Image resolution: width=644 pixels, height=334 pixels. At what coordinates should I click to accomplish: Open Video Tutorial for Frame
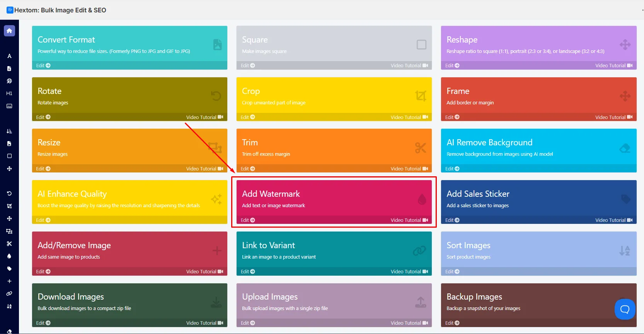tap(614, 117)
